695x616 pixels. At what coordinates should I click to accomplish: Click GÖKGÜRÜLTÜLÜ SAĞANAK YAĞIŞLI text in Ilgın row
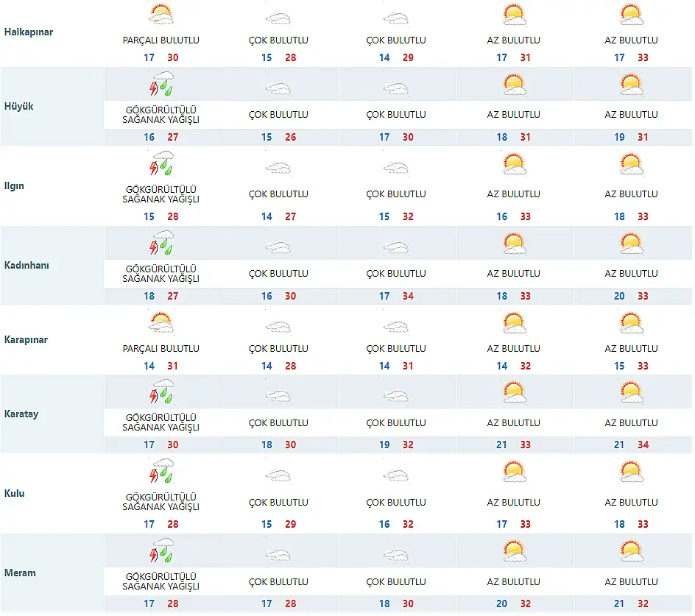(x=160, y=194)
